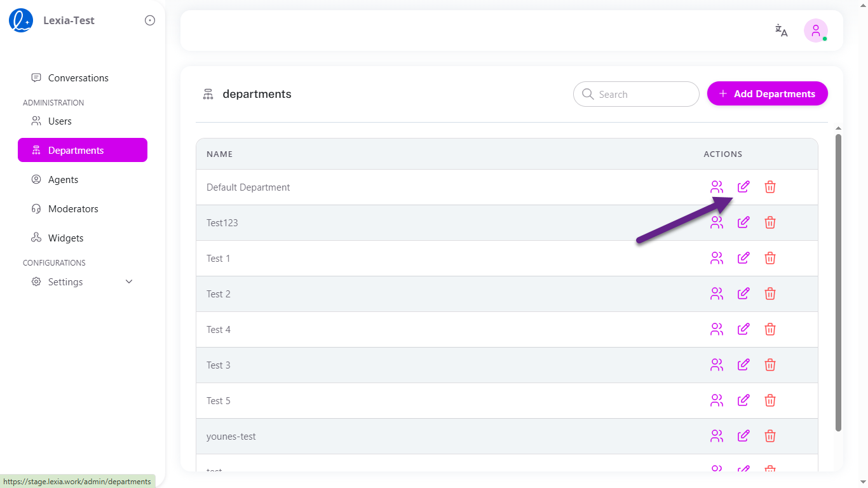Viewport: 868px width, 488px height.
Task: Open the Agents page
Action: [x=63, y=180]
